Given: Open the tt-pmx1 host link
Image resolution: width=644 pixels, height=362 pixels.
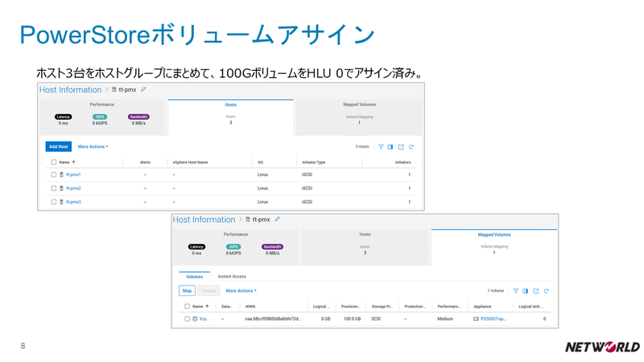Looking at the screenshot, I should 73,175.
